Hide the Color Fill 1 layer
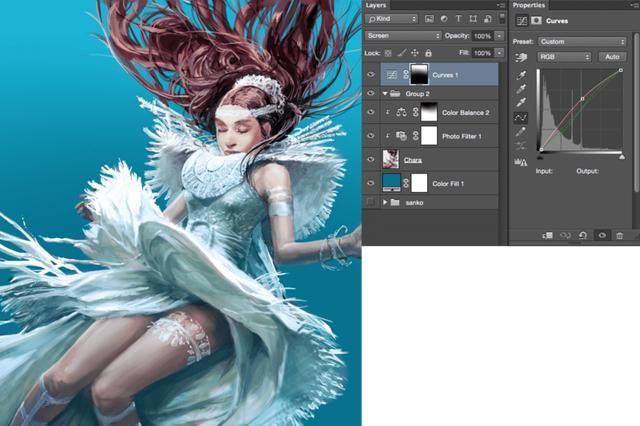The height and width of the screenshot is (426, 640). click(x=371, y=183)
